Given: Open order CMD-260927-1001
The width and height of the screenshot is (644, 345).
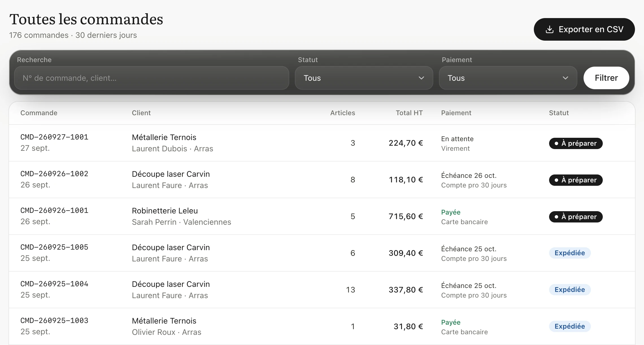Looking at the screenshot, I should click(x=54, y=137).
